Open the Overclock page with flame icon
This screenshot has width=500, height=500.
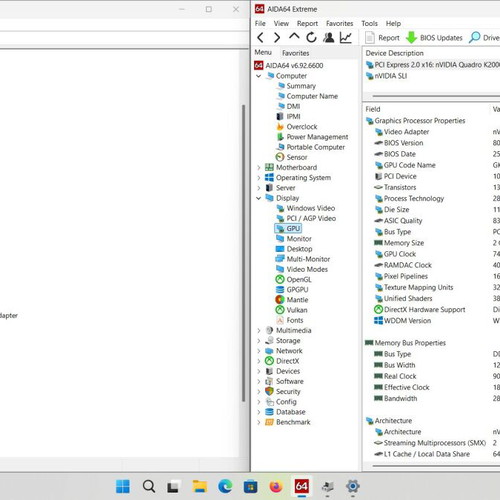pos(296,127)
